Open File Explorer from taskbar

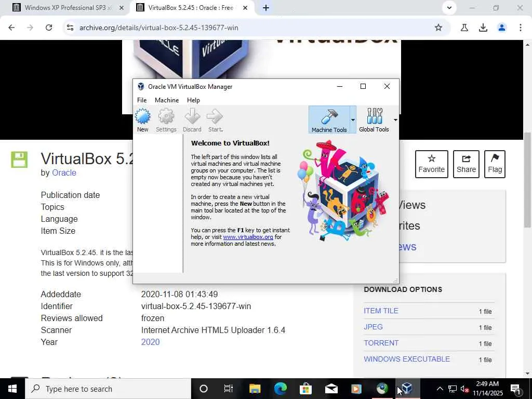255,389
